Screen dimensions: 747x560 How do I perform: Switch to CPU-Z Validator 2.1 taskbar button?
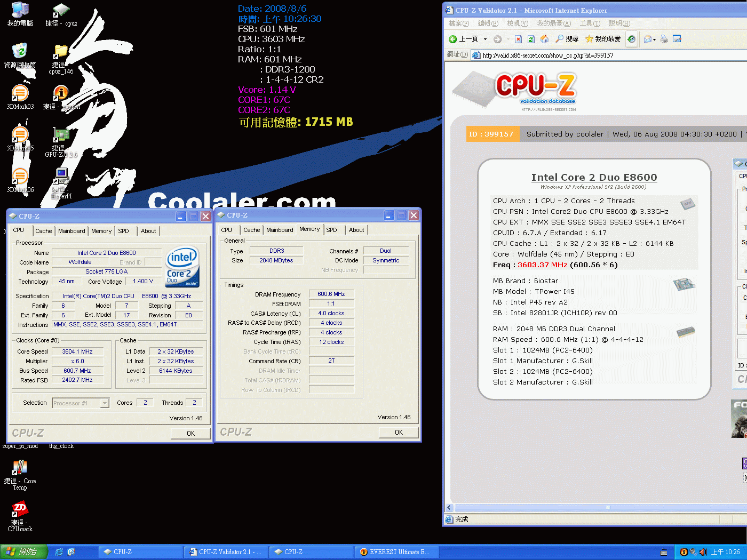point(227,552)
